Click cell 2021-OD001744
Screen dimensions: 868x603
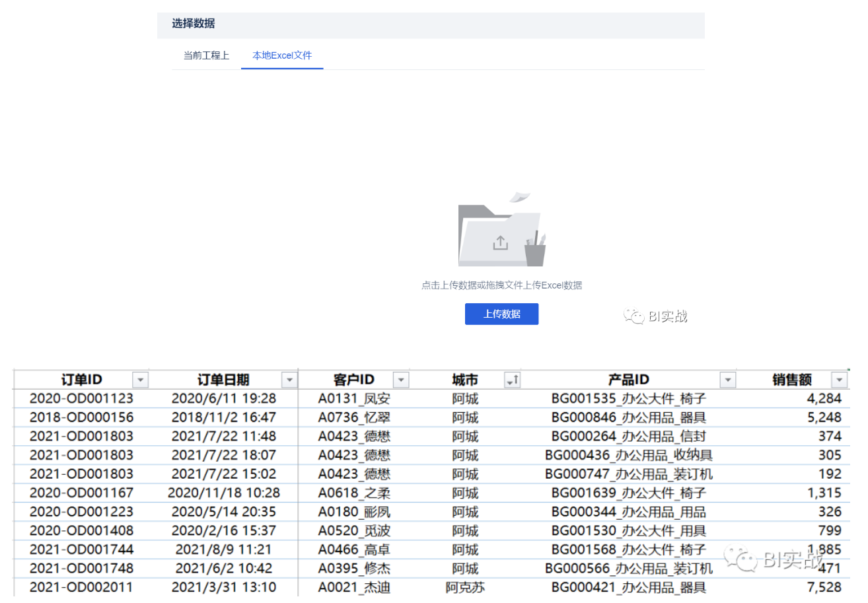click(81, 549)
